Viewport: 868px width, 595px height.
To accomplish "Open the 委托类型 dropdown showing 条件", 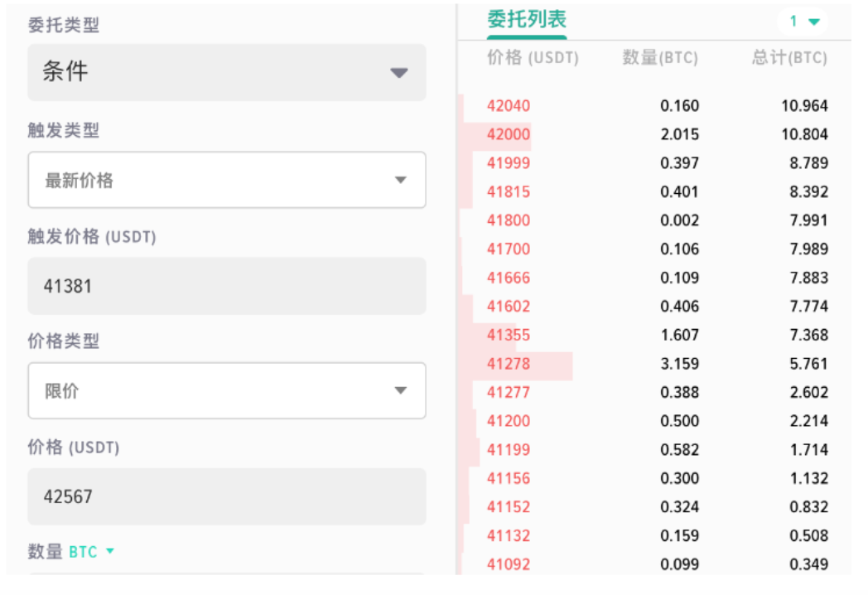I will coord(227,73).
